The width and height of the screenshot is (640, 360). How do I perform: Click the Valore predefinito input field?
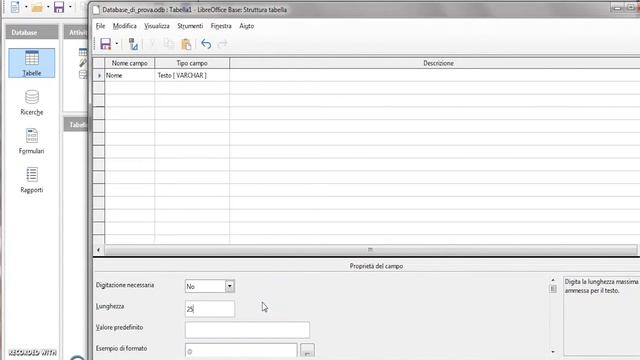247,330
